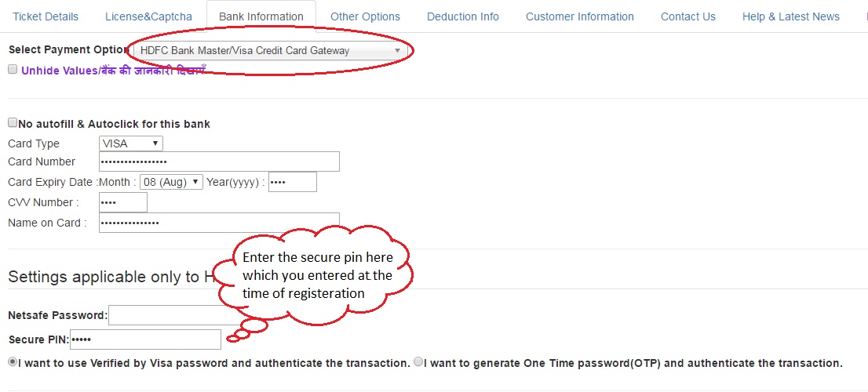The width and height of the screenshot is (868, 392).
Task: Switch to License&Captcha tab
Action: coord(148,16)
